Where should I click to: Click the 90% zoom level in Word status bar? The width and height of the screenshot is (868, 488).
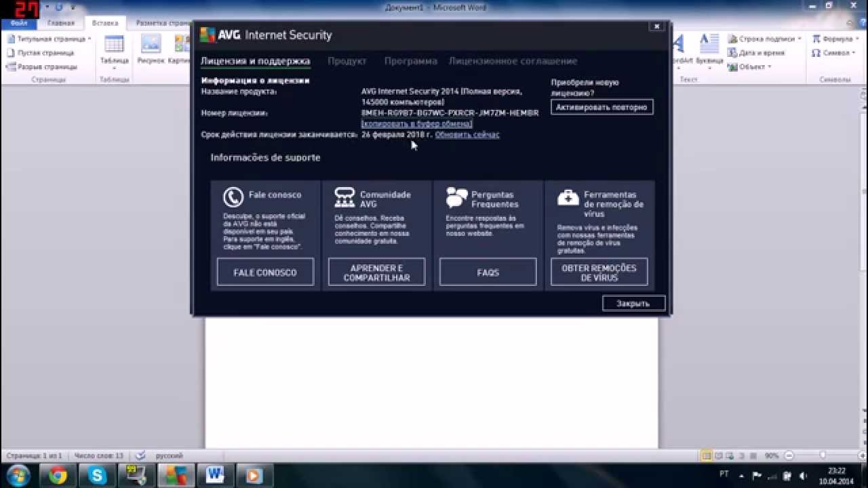point(772,455)
